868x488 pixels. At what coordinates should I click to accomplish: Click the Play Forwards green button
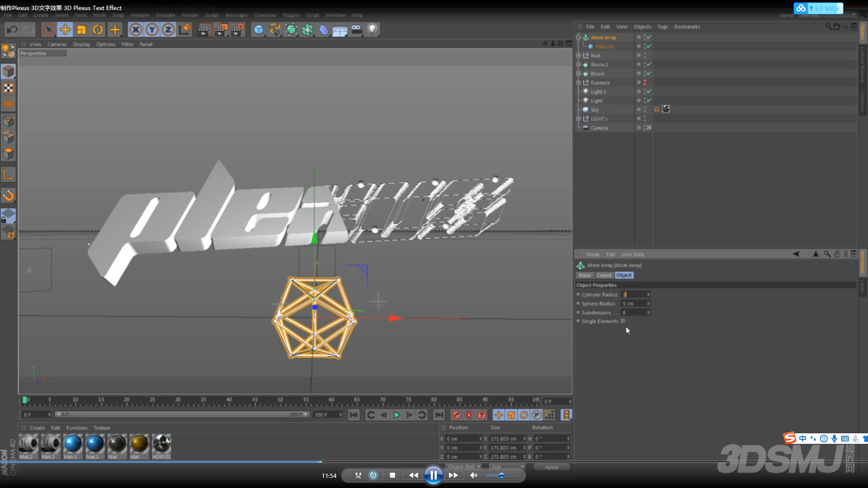pos(397,415)
